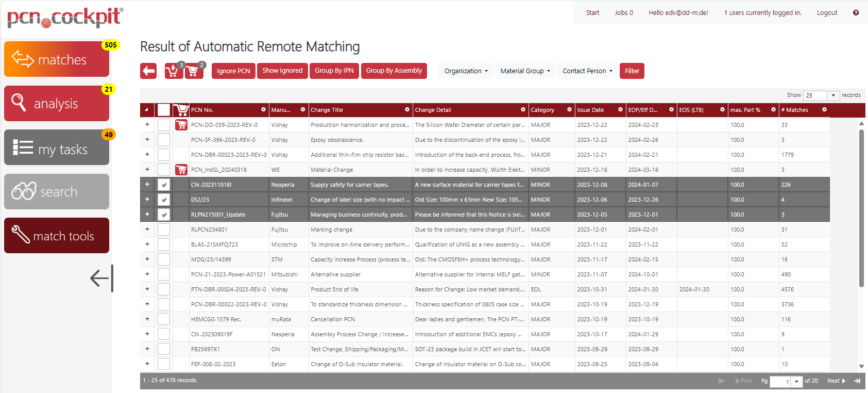Open the Contact Person dropdown
The image size is (868, 393).
(x=587, y=71)
